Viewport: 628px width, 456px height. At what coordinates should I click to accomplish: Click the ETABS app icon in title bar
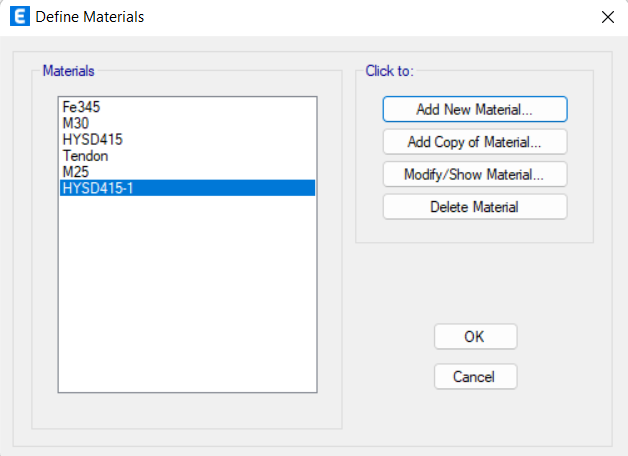pyautogui.click(x=20, y=17)
